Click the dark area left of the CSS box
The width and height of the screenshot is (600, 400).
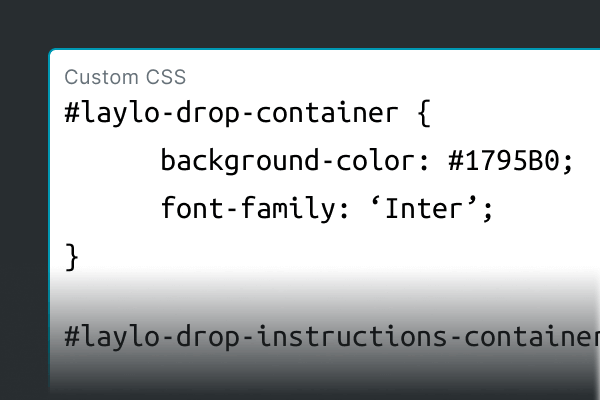point(23,220)
